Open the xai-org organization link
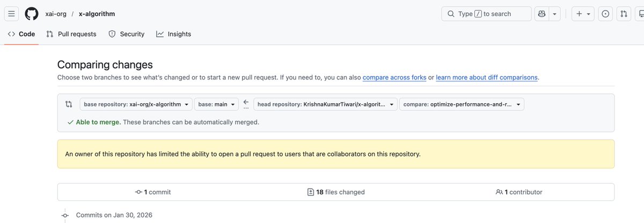 click(x=56, y=14)
